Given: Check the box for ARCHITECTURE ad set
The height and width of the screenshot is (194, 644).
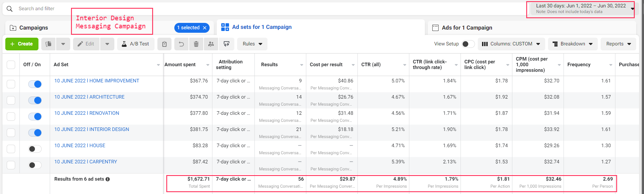Looking at the screenshot, I should pos(11,100).
